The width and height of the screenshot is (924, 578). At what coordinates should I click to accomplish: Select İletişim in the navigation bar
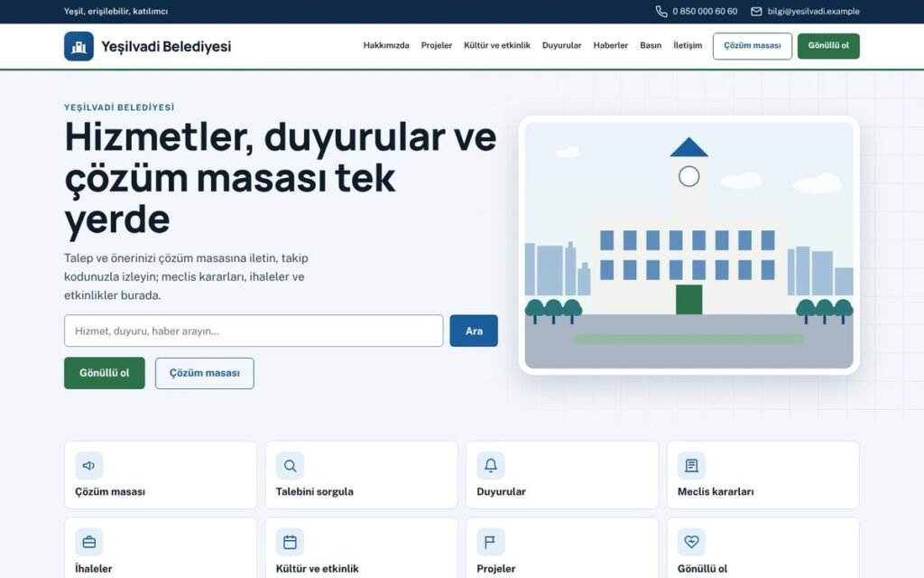pyautogui.click(x=688, y=45)
